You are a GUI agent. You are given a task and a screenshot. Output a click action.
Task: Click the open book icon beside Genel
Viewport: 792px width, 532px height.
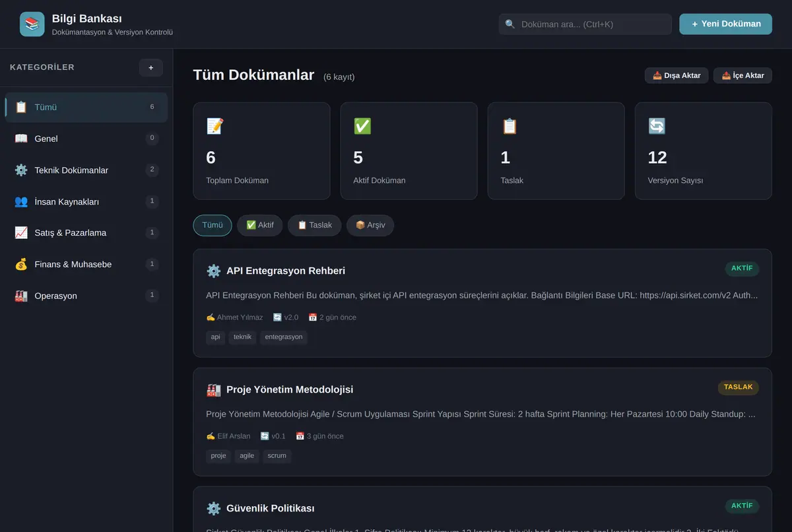pyautogui.click(x=21, y=139)
